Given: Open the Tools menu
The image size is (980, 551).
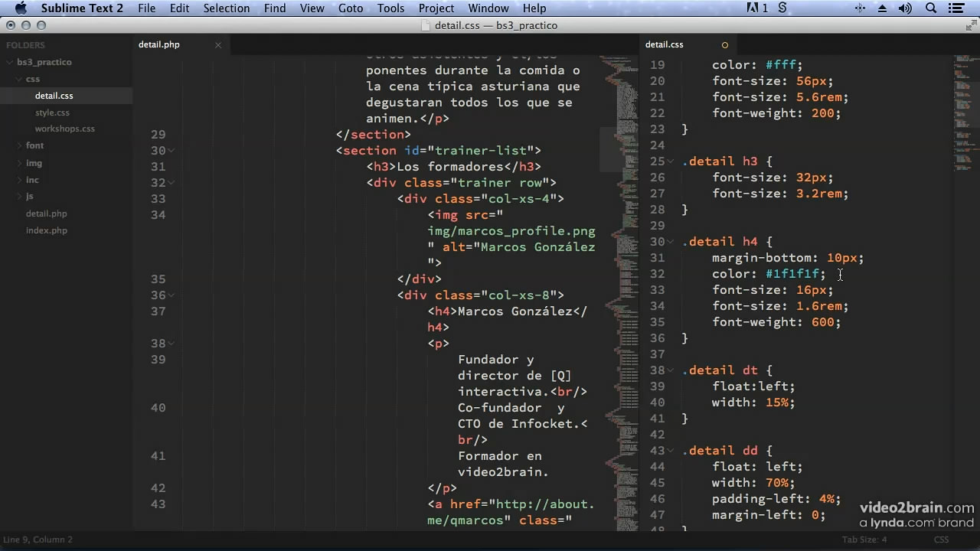Looking at the screenshot, I should [390, 8].
